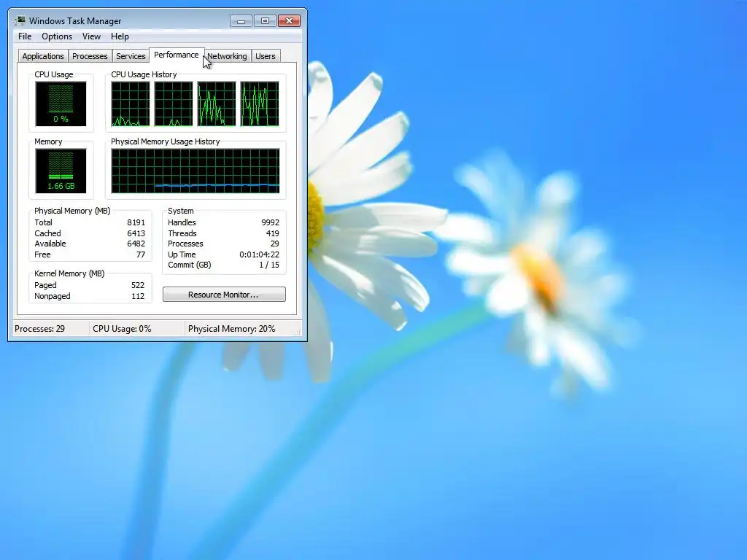This screenshot has height=560, width=747.
Task: Click the Kernel Memory (MB) group label
Action: coord(69,273)
